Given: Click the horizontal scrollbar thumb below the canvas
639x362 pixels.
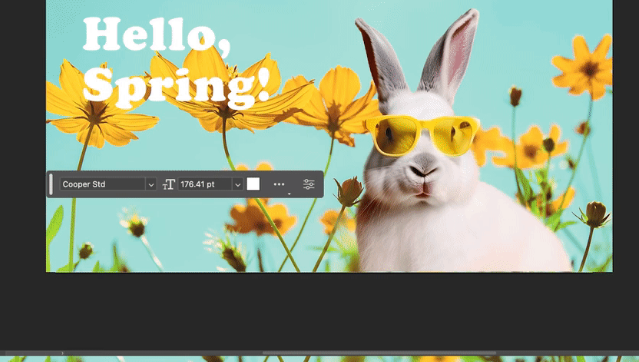Looking at the screenshot, I should (379, 353).
